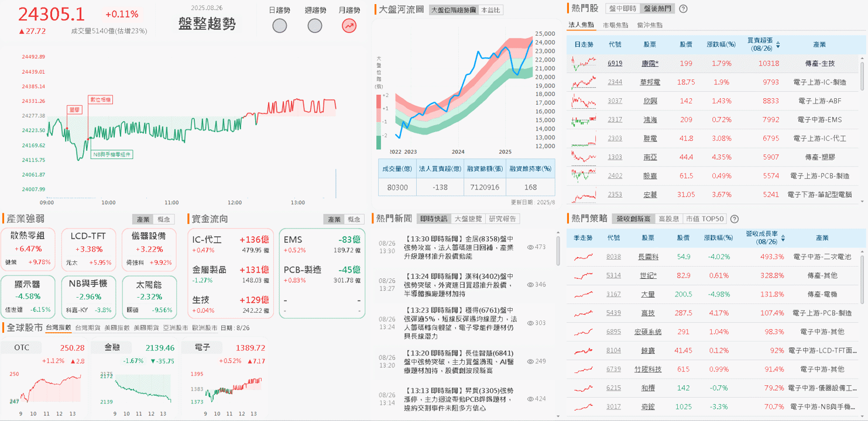Open the daily trend mini chart for 華邦電

tap(584, 82)
